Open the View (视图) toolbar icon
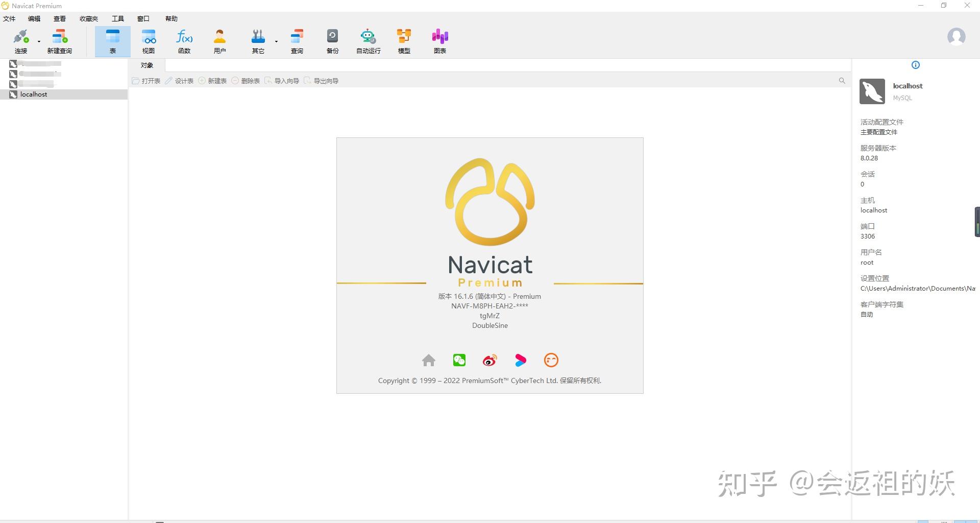The width and height of the screenshot is (980, 523). pyautogui.click(x=149, y=41)
